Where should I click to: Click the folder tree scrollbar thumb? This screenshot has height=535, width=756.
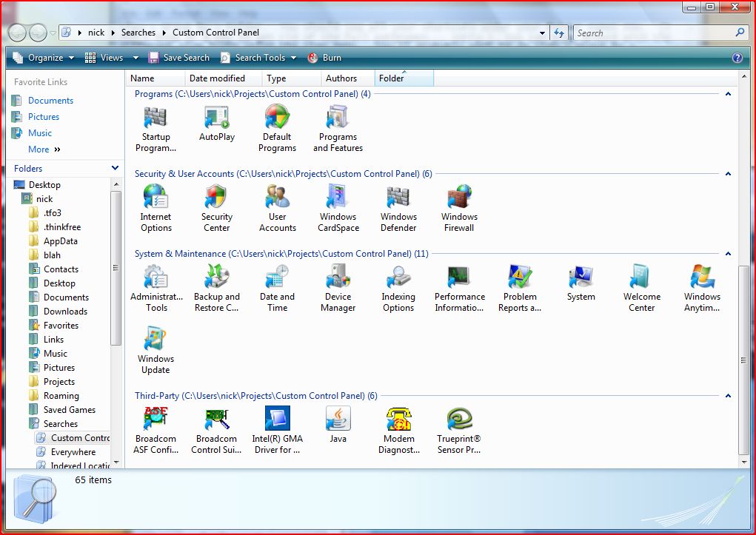tap(116, 268)
